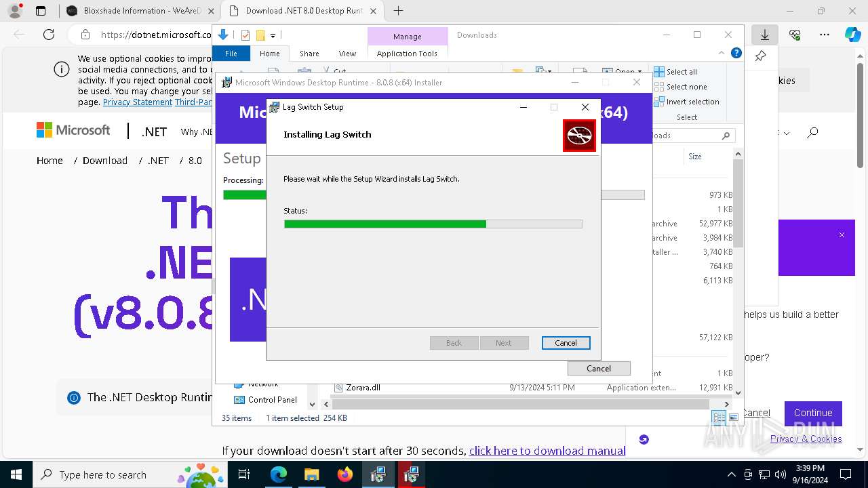Click the Properties checkmark quick access icon
868x488 pixels.
coord(245,35)
